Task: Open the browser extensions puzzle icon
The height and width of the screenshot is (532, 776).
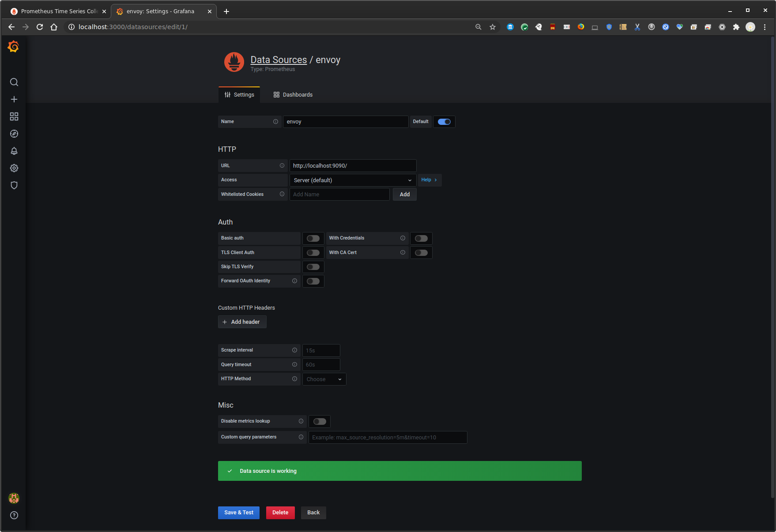Action: 736,27
